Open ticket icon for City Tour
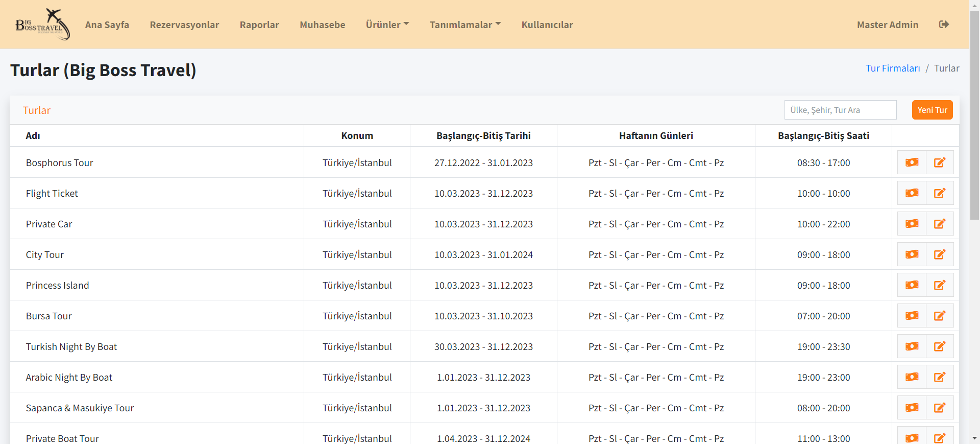The height and width of the screenshot is (444, 980). coord(912,254)
